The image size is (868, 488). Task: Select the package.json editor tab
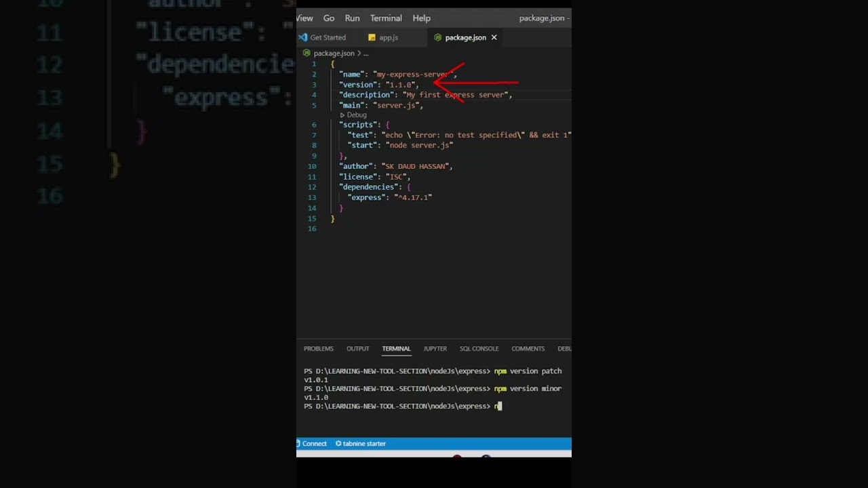coord(465,37)
